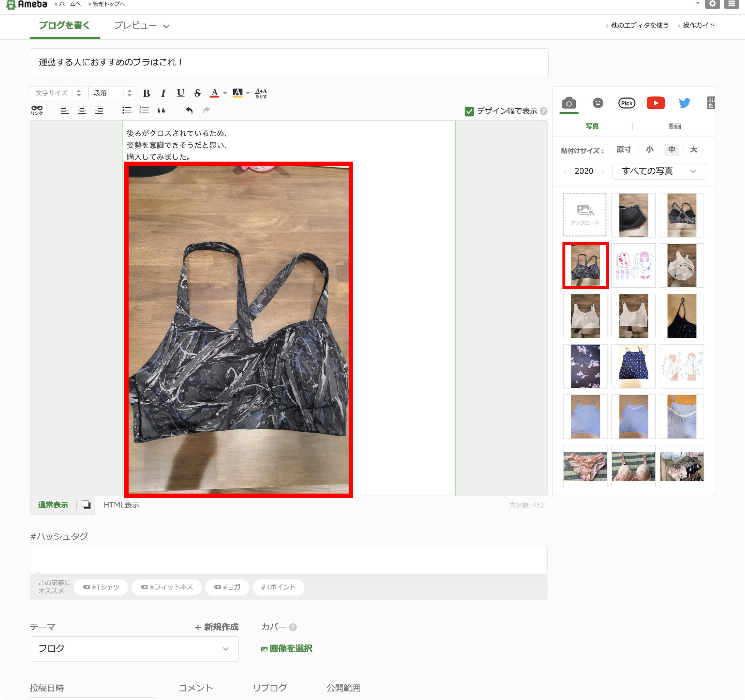
Task: Open the Twitter embed panel
Action: [x=684, y=103]
